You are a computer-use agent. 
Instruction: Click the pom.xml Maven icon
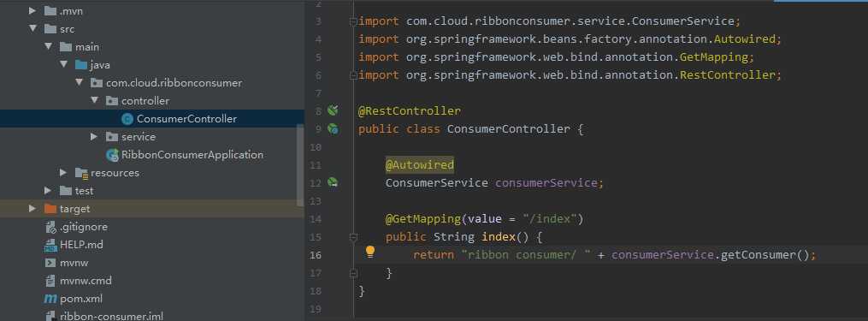[x=50, y=299]
